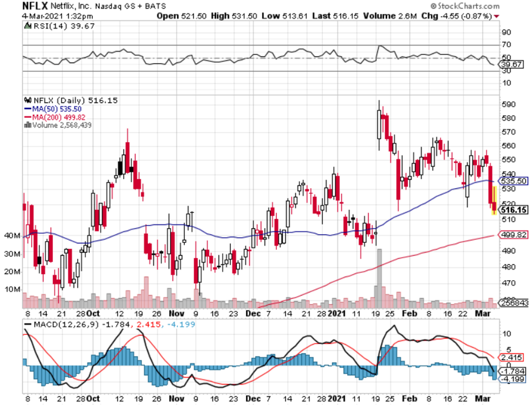Click 'Nov' on the price chart date axis
This screenshot has width=532, height=406.
176,313
